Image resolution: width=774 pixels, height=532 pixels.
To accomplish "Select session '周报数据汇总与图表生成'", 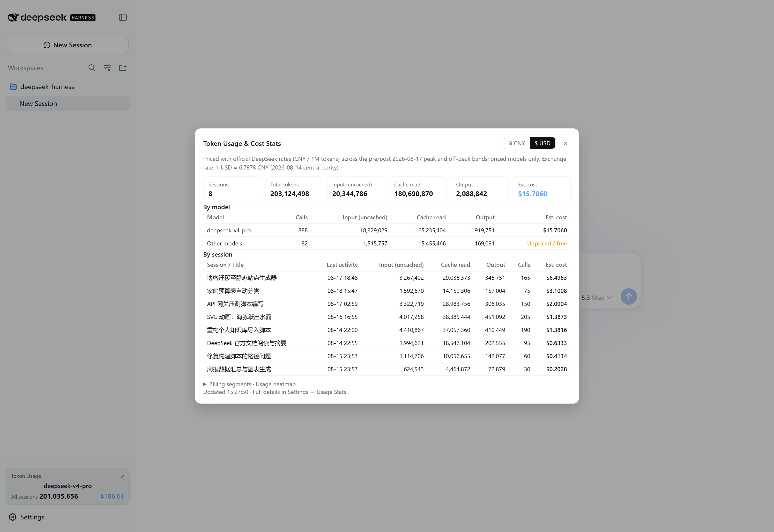I will (x=387, y=369).
